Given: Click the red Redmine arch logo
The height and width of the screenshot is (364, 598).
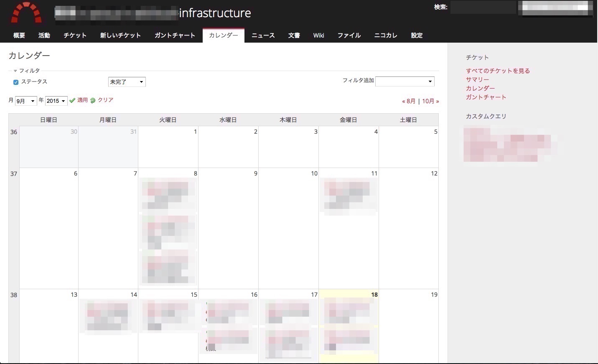Looking at the screenshot, I should [x=26, y=13].
